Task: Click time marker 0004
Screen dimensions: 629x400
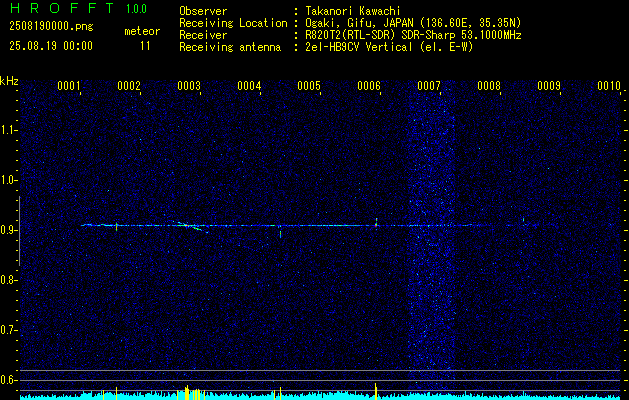Action: [249, 86]
